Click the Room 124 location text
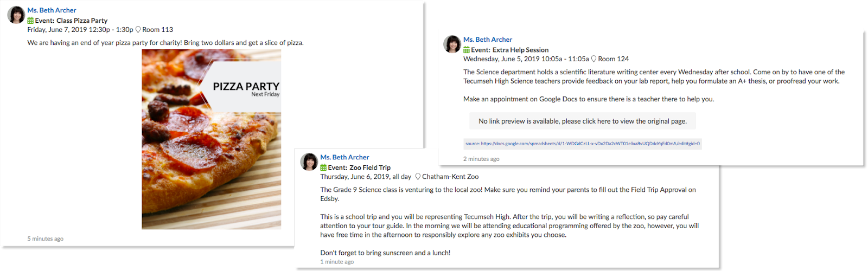This screenshot has height=271, width=868. (614, 59)
